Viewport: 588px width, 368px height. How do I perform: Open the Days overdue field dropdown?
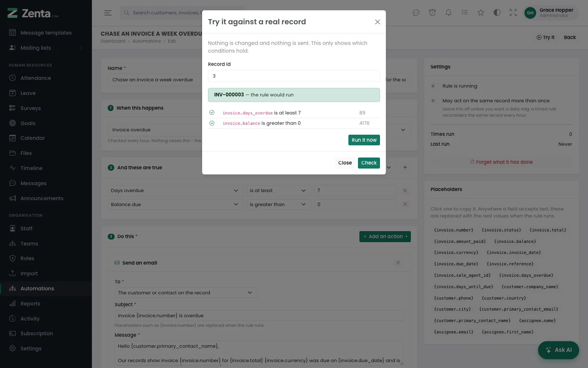tap(175, 191)
